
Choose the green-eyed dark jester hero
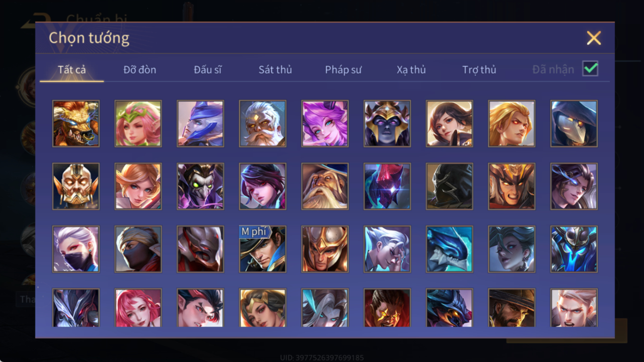[200, 186]
